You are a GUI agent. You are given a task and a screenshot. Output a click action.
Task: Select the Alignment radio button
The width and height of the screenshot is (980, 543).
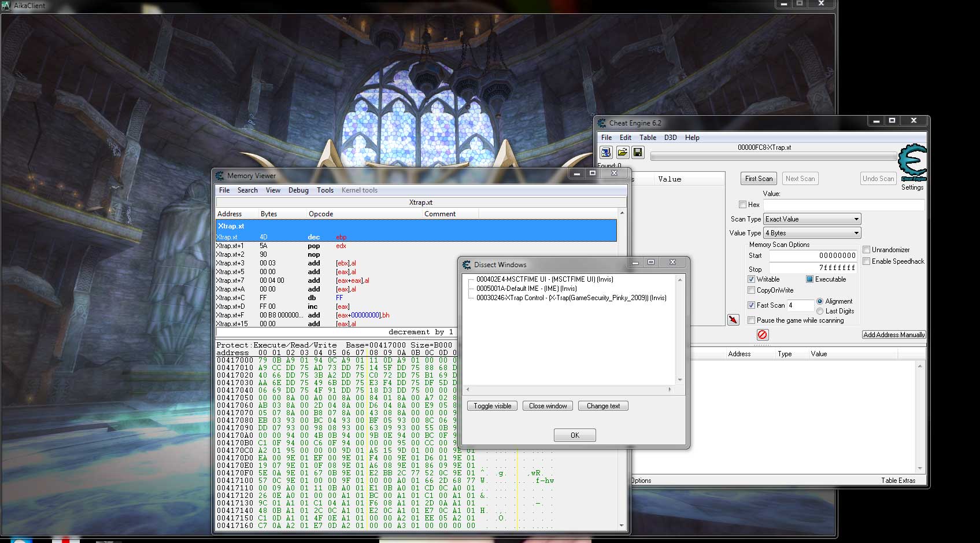pos(820,301)
